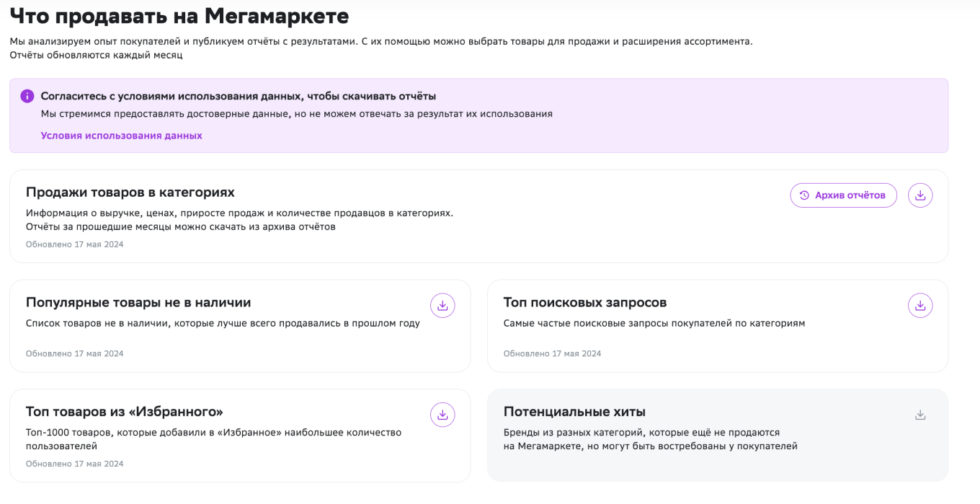The width and height of the screenshot is (980, 504).
Task: Open the «Условия использования данных» link
Action: point(121,135)
